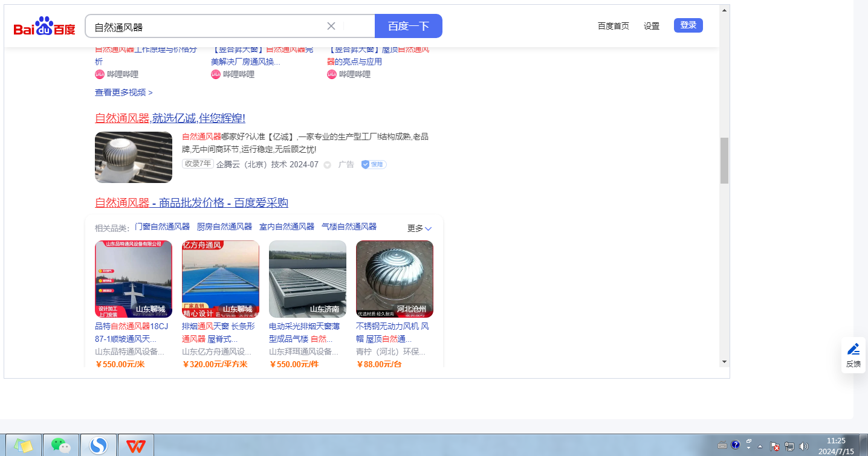
Task: Clear the search box with the X icon
Action: click(x=331, y=26)
